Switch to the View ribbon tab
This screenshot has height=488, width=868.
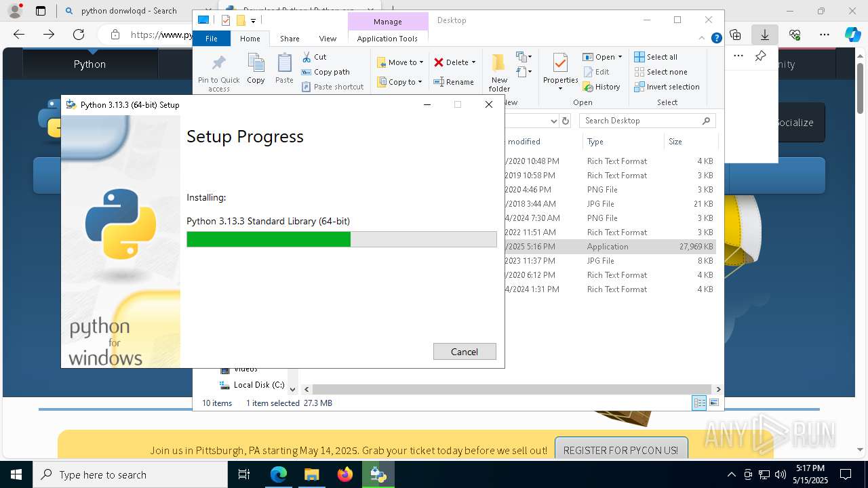point(328,39)
